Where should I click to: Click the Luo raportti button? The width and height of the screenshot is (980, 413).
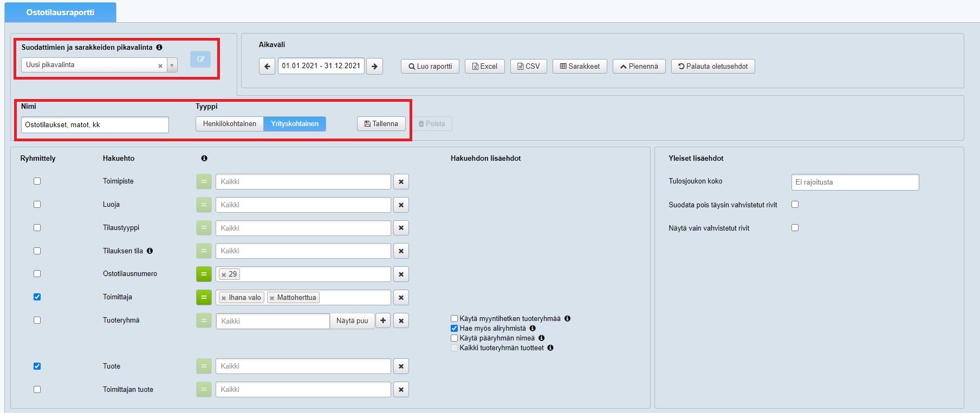point(430,67)
